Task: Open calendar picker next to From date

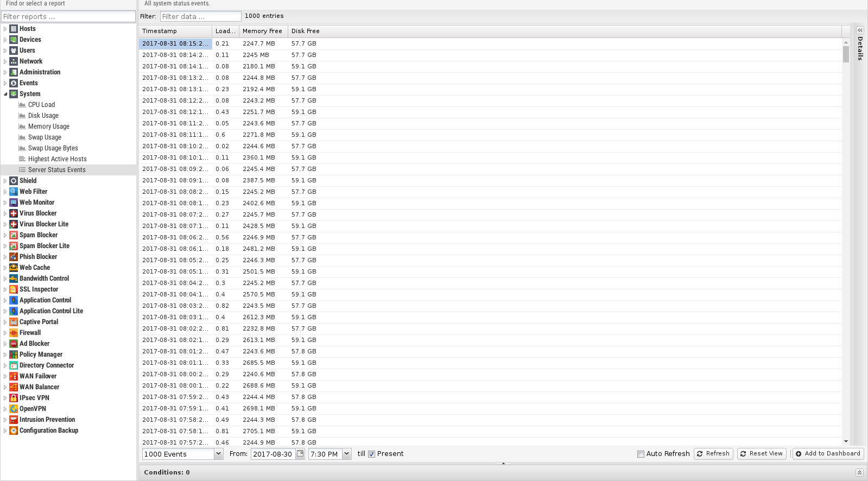Action: (300, 454)
